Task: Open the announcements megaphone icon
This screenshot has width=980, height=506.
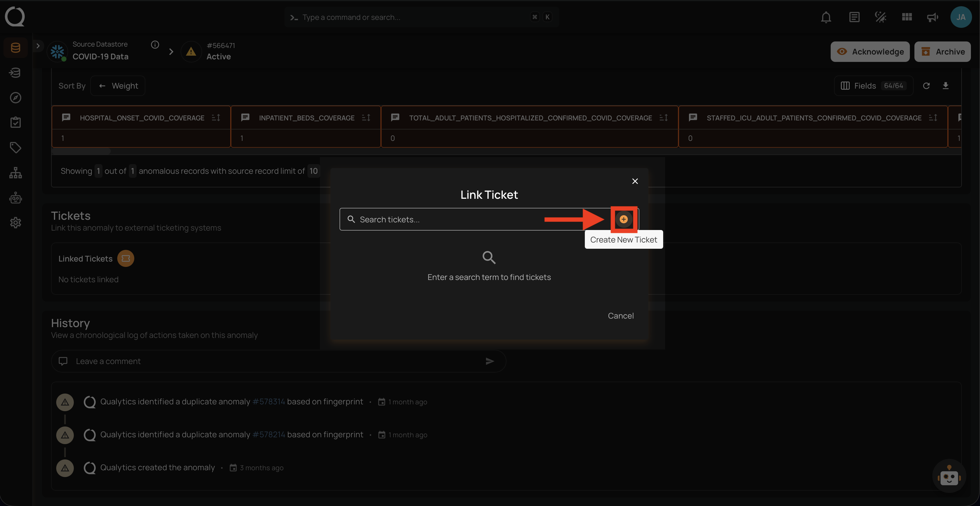Action: click(933, 17)
